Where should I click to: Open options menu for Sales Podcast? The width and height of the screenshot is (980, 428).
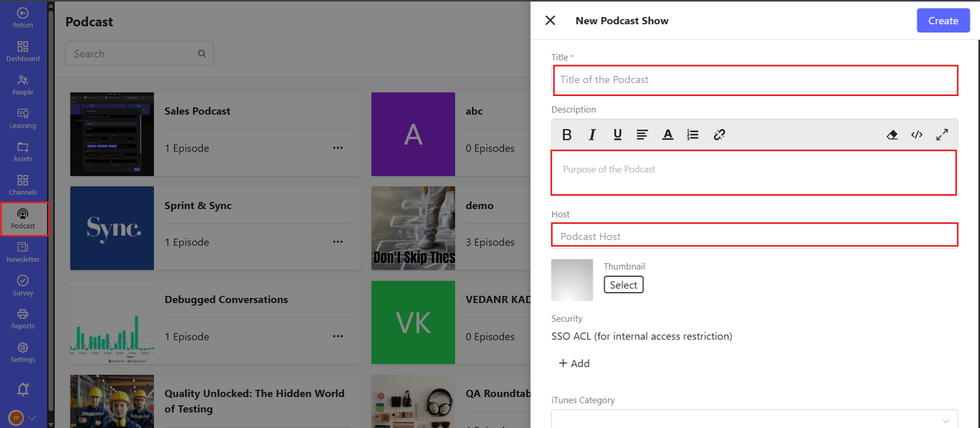point(338,148)
